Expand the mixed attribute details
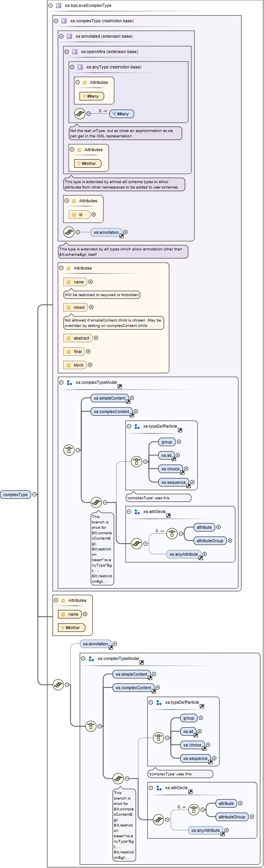Image resolution: width=264 pixels, height=868 pixels. click(x=91, y=307)
